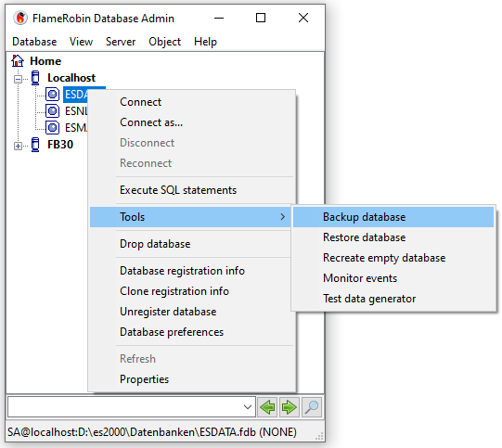Minimize the FlameRobin window

point(219,18)
